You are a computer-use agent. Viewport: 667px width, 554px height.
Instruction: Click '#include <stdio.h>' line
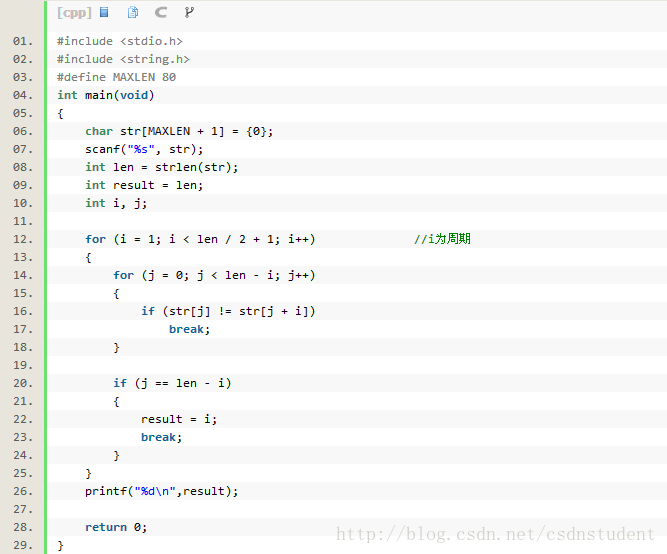(120, 41)
